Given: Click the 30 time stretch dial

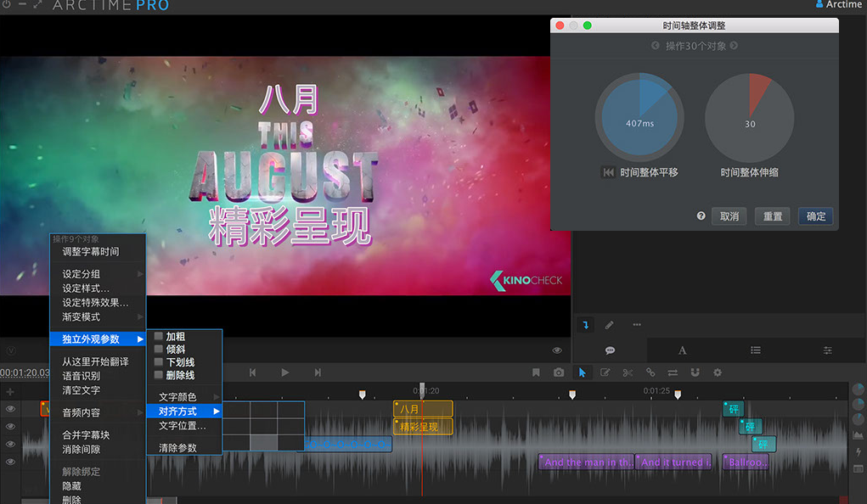Looking at the screenshot, I should pyautogui.click(x=749, y=118).
